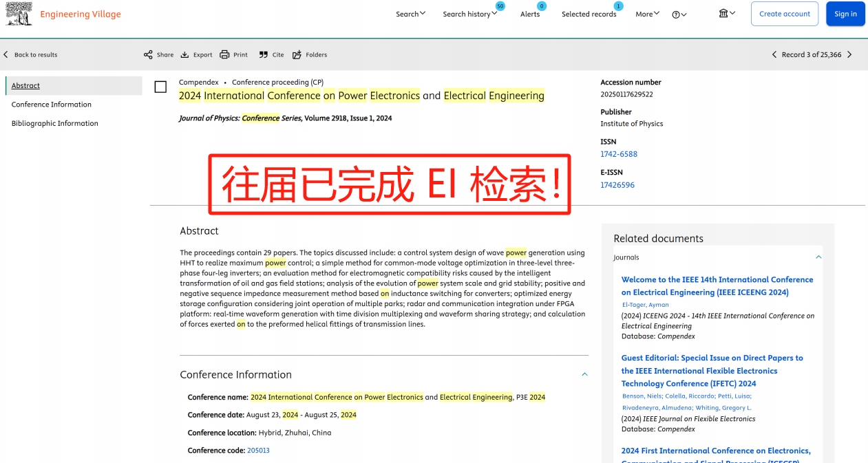
Task: Click the conference location Hybrid, Zhuhai, China
Action: coord(260,433)
